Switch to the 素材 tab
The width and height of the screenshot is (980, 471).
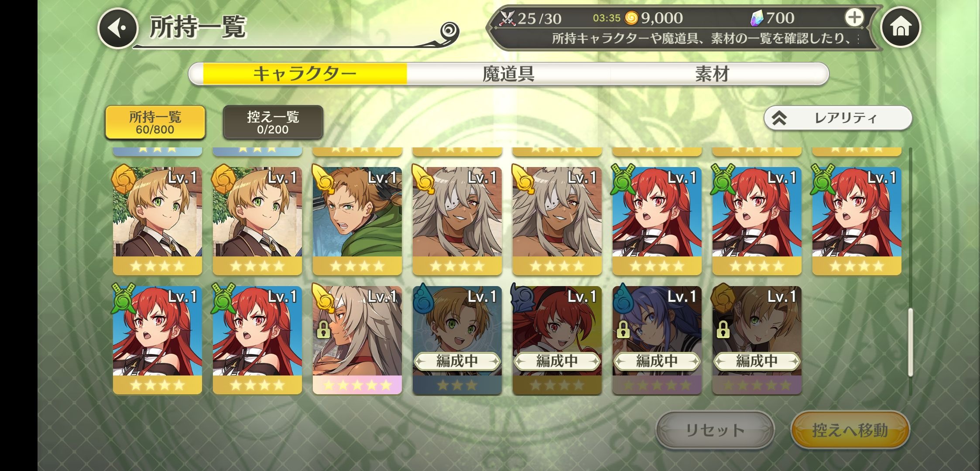712,74
